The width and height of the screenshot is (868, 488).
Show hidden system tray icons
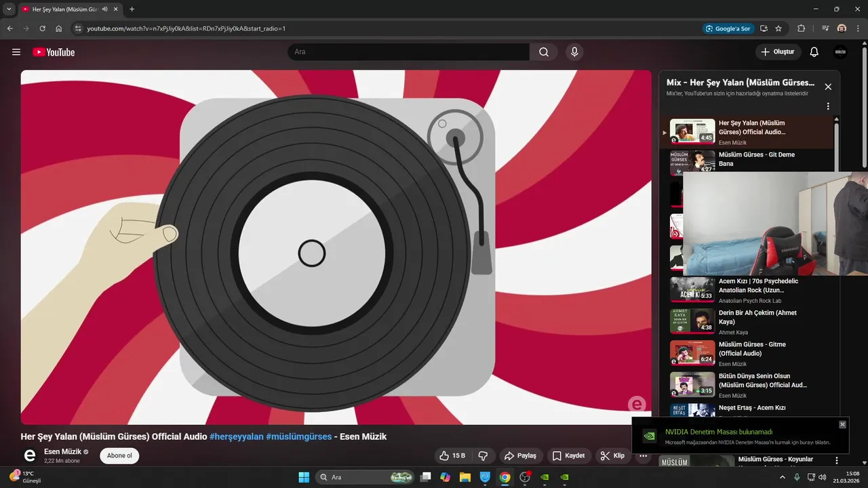point(783,477)
